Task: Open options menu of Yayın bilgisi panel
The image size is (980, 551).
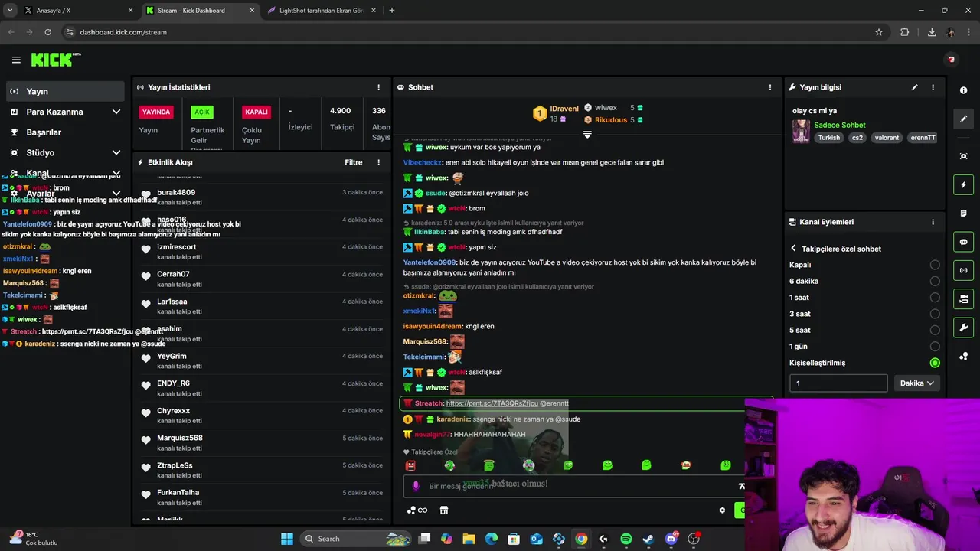Action: click(x=933, y=87)
